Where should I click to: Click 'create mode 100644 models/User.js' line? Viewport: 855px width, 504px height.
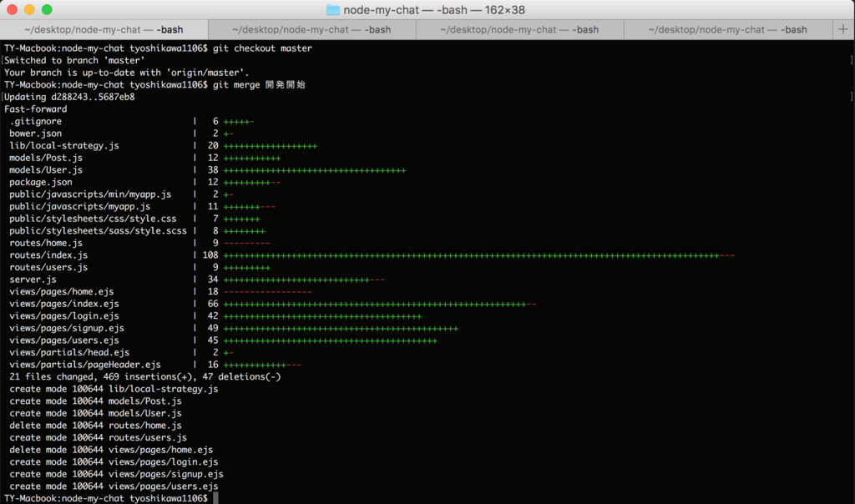(x=95, y=413)
